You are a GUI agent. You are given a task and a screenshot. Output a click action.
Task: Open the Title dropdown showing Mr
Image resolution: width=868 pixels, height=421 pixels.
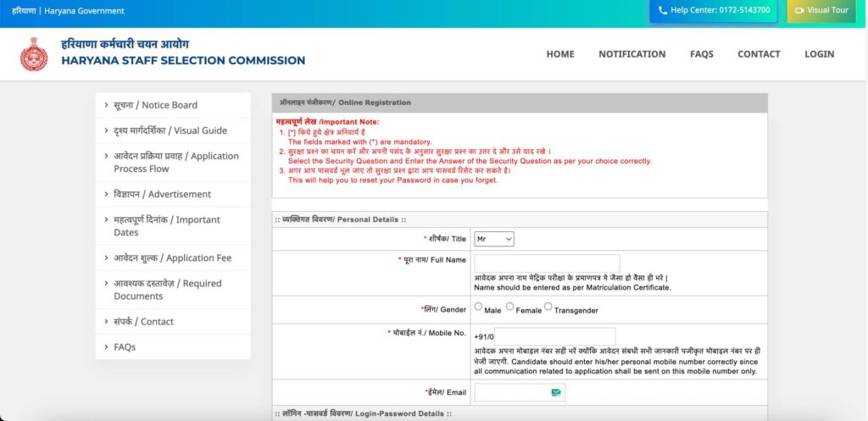click(494, 239)
